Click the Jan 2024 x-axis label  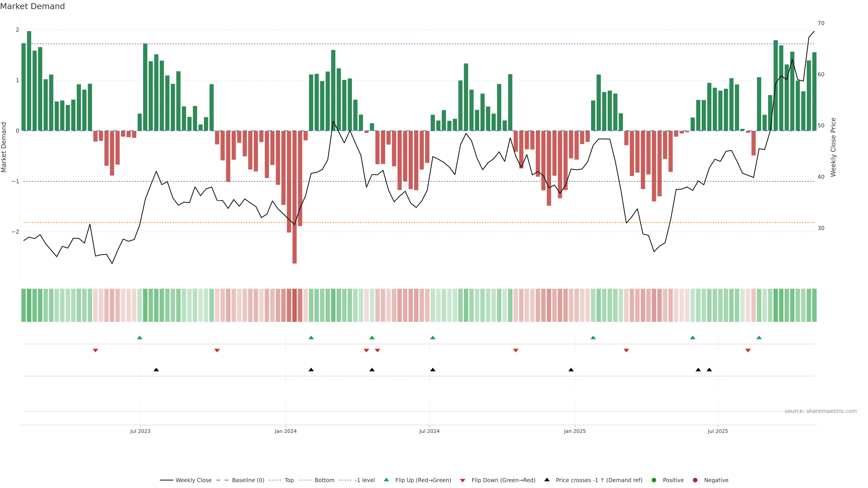tap(286, 431)
